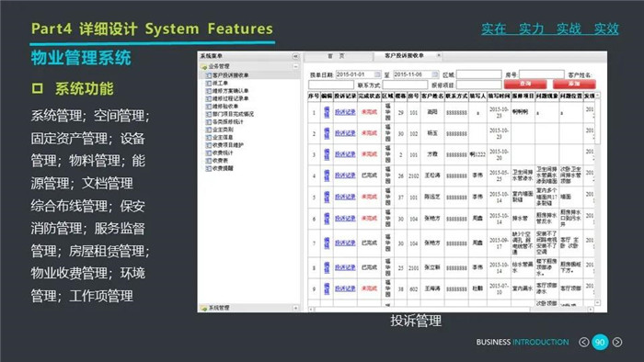644x362 pixels.
Task: Open the start date calendar picker icon
Action: [377, 74]
